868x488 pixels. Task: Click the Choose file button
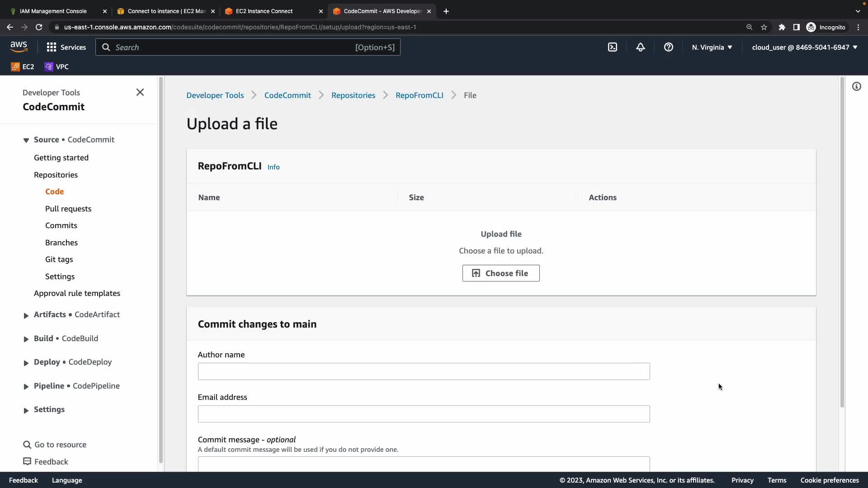tap(500, 273)
